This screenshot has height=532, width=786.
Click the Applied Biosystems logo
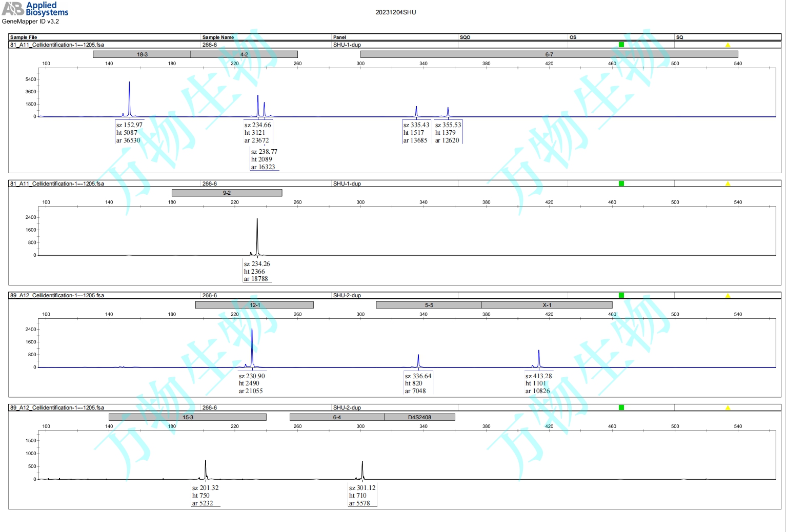pyautogui.click(x=35, y=9)
